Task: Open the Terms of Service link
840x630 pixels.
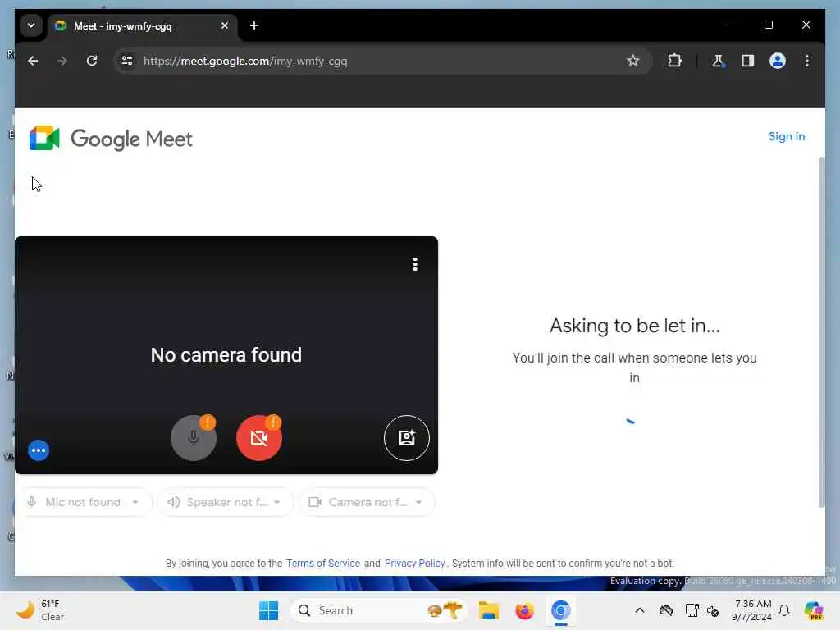Action: tap(323, 563)
